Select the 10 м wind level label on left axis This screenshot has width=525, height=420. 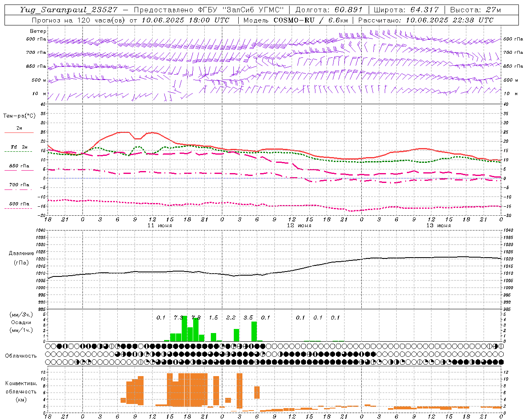(39, 94)
